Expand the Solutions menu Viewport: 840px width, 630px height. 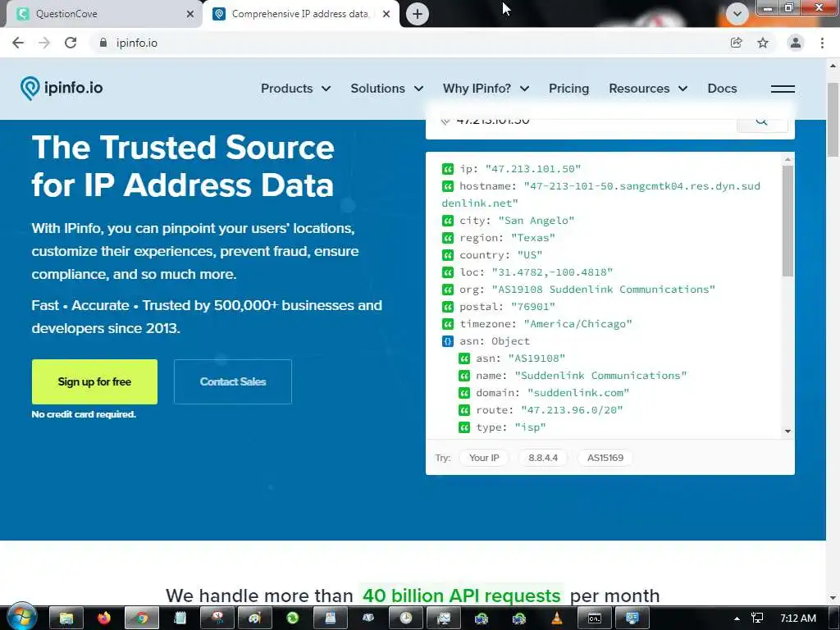pyautogui.click(x=387, y=89)
